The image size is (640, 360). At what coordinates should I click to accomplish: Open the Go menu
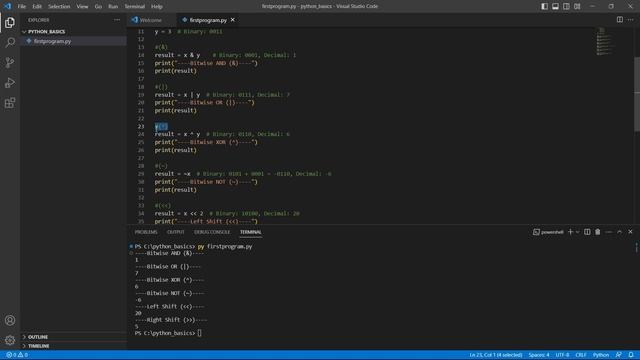coord(98,7)
